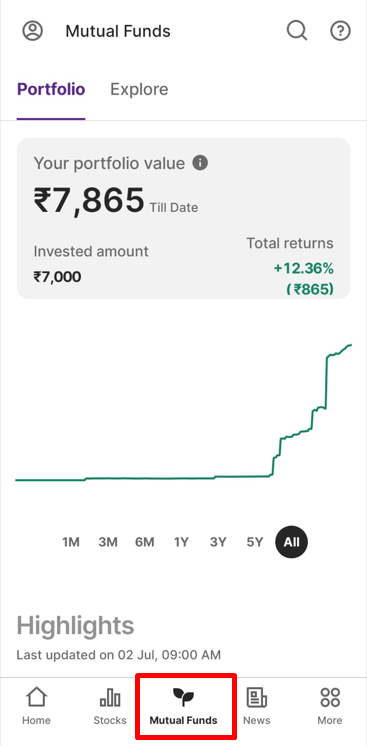Select the 1M chart range
Screen dimensions: 367x746
click(x=71, y=542)
